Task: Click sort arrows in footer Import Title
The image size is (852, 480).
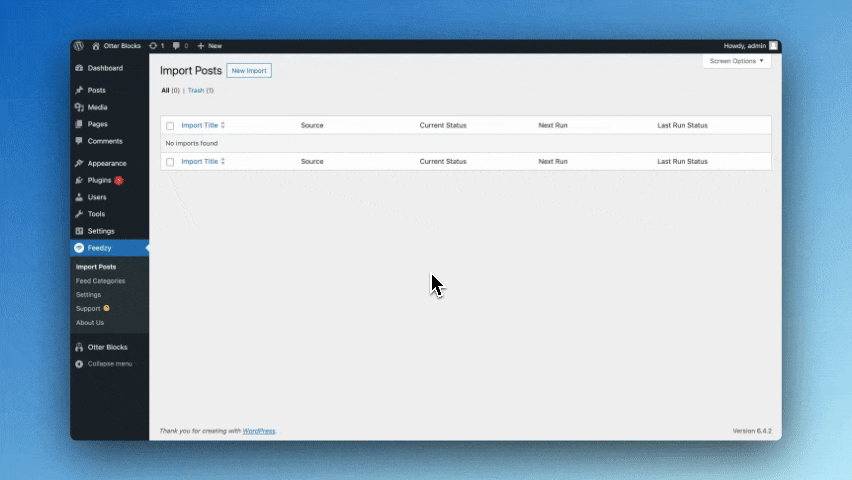Action: pos(223,161)
